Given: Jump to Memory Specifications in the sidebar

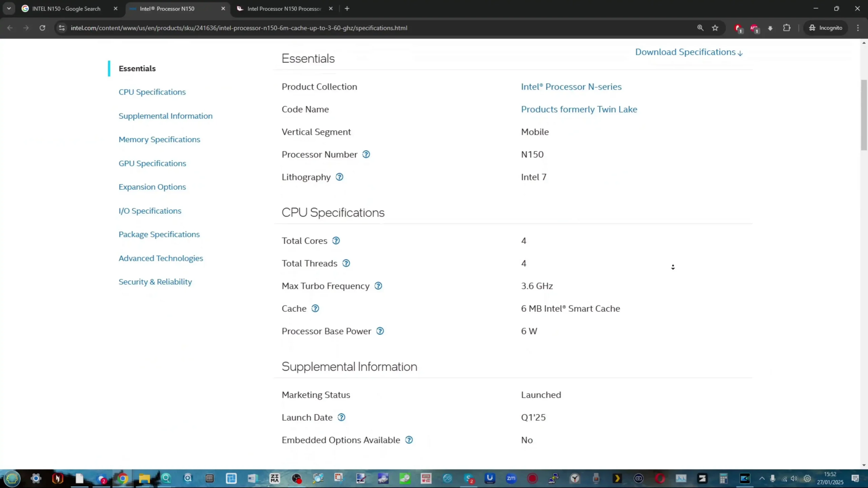Looking at the screenshot, I should point(159,140).
